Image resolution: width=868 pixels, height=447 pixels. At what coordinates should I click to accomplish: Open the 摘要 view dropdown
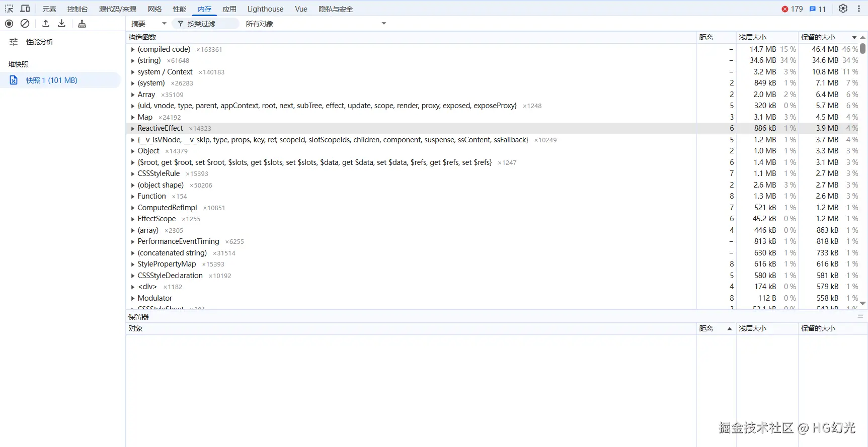coord(148,24)
